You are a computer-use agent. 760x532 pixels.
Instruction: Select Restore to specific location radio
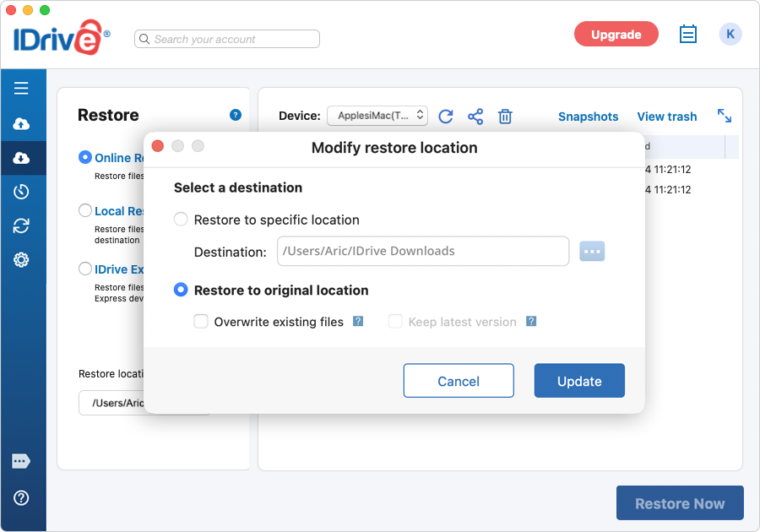[181, 220]
